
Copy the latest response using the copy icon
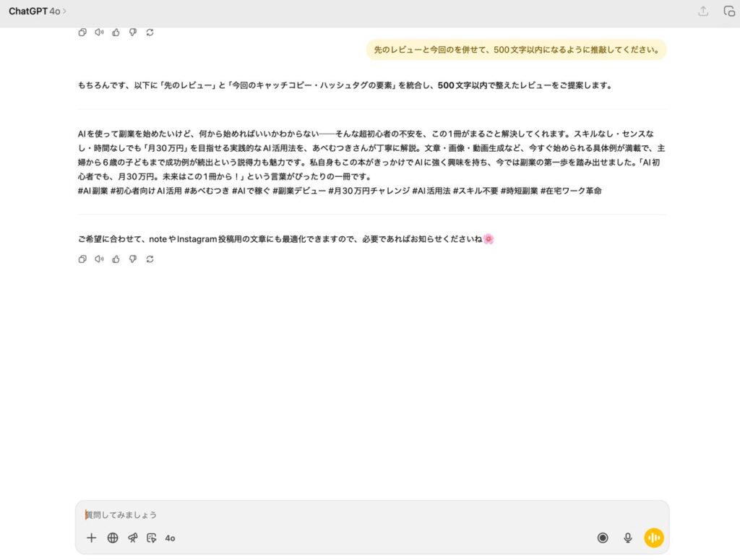coord(82,259)
